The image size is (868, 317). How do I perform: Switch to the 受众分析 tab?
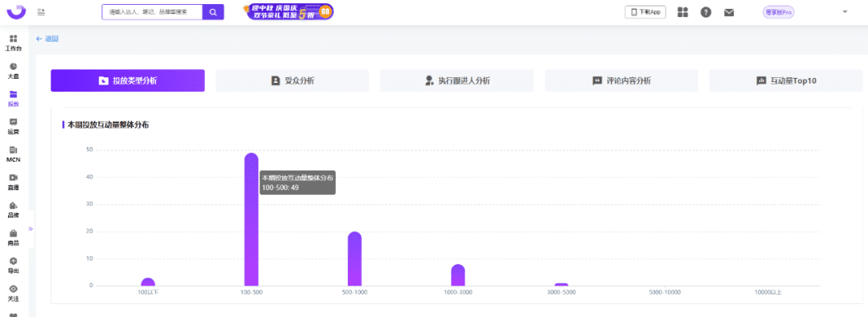(x=293, y=80)
